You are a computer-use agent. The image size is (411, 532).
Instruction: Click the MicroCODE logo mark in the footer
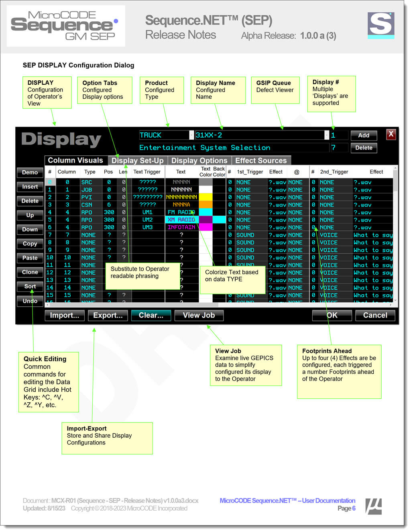click(374, 506)
